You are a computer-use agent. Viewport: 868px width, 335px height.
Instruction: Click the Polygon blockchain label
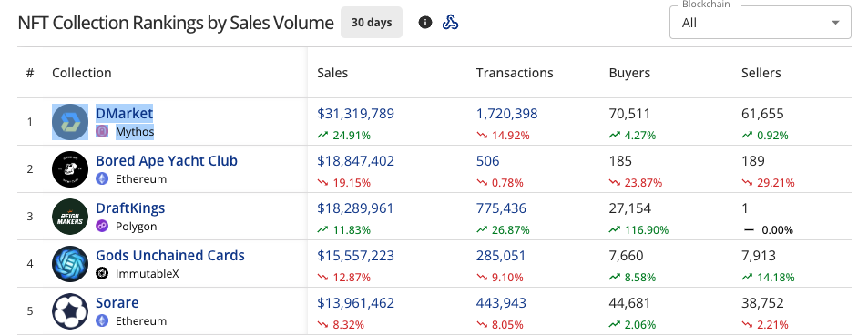[x=137, y=226]
